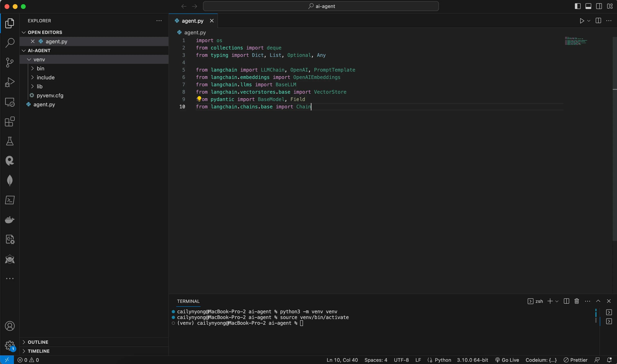Open the Extensions view
The width and height of the screenshot is (617, 364).
[x=10, y=121]
